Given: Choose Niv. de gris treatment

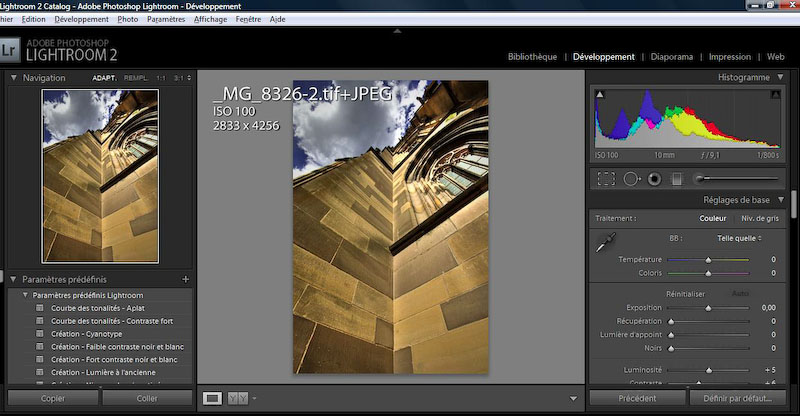Looking at the screenshot, I should coord(760,218).
